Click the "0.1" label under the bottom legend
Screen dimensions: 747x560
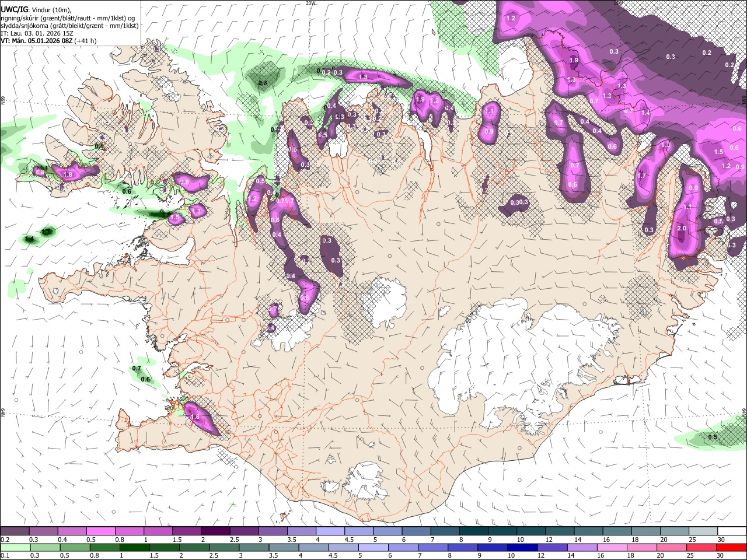tap(5, 556)
